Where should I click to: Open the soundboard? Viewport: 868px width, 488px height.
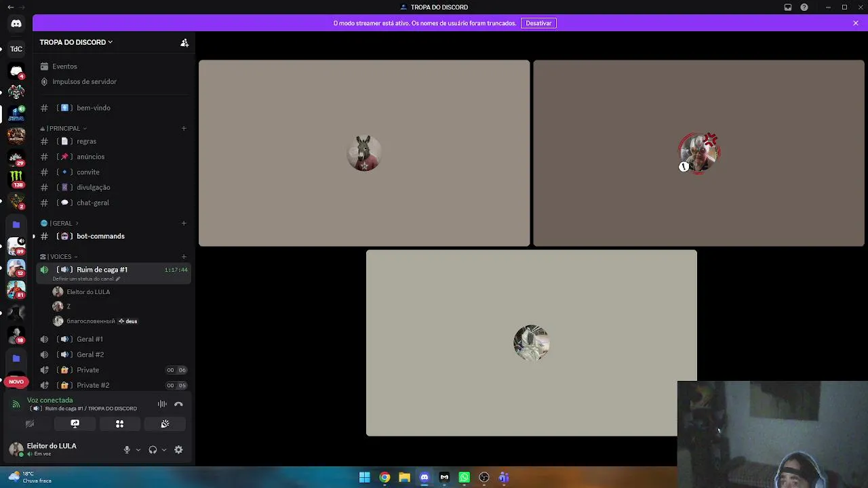(165, 424)
